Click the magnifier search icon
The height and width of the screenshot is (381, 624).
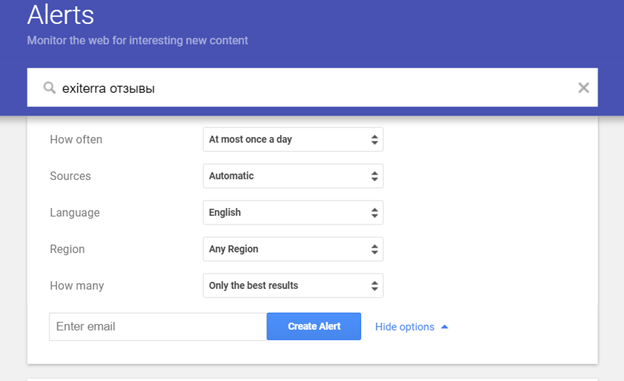(x=49, y=88)
